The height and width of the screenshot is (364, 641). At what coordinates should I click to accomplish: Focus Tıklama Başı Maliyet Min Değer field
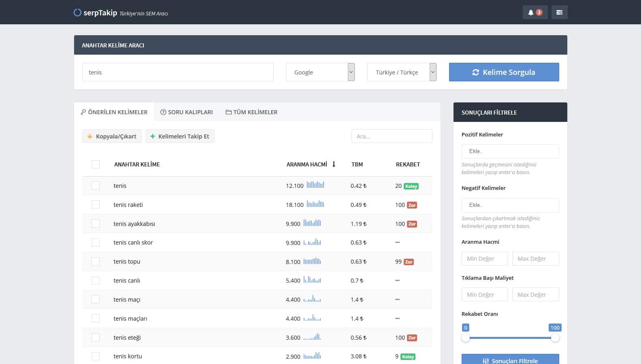pos(485,294)
